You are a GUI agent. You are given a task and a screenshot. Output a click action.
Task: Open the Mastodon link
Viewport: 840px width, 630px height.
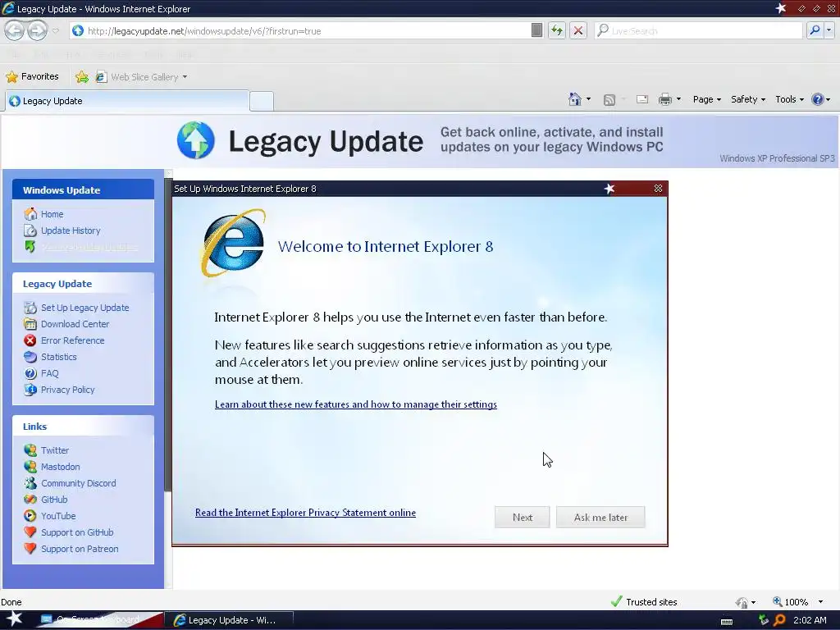pos(61,467)
